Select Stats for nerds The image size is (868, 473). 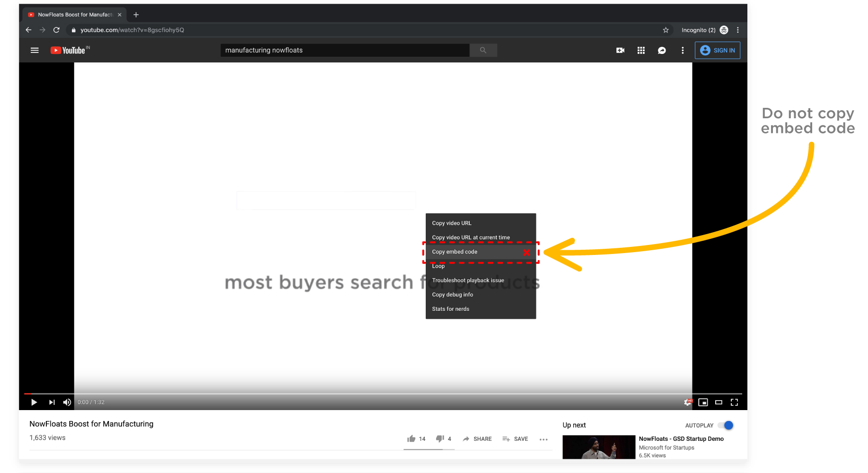[x=481, y=308]
